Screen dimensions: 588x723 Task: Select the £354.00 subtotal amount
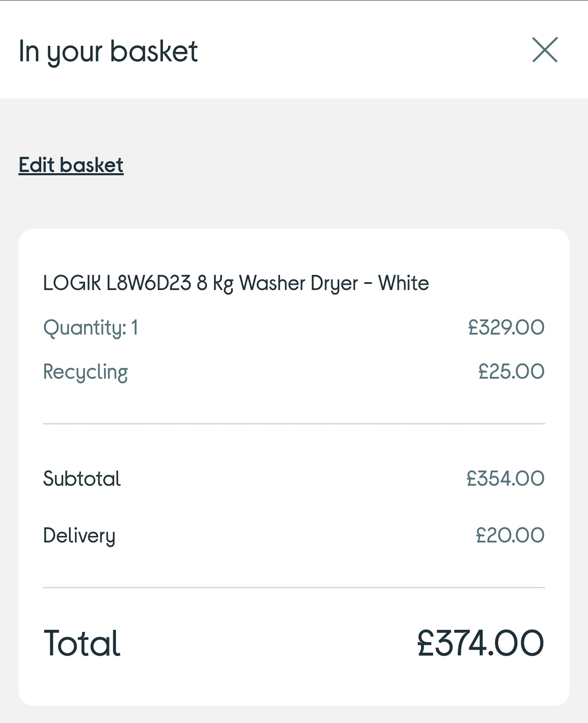coord(506,479)
